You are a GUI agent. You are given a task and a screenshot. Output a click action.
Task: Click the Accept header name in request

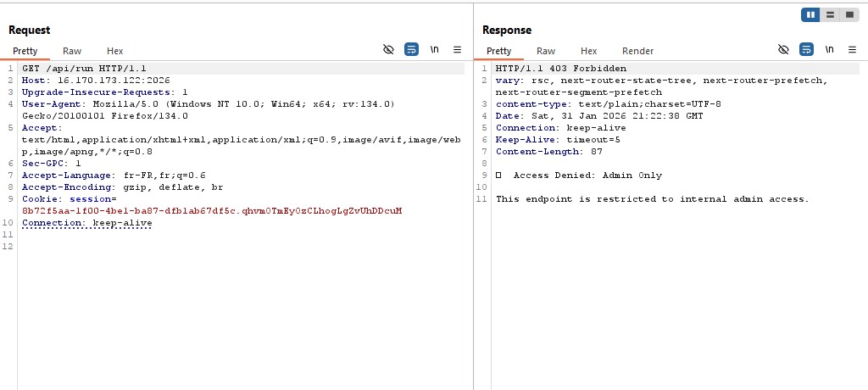(42, 128)
